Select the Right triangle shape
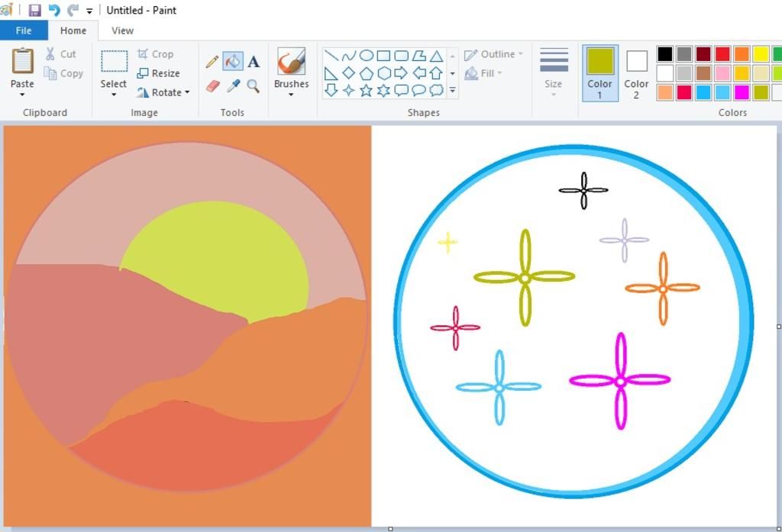 coord(331,73)
